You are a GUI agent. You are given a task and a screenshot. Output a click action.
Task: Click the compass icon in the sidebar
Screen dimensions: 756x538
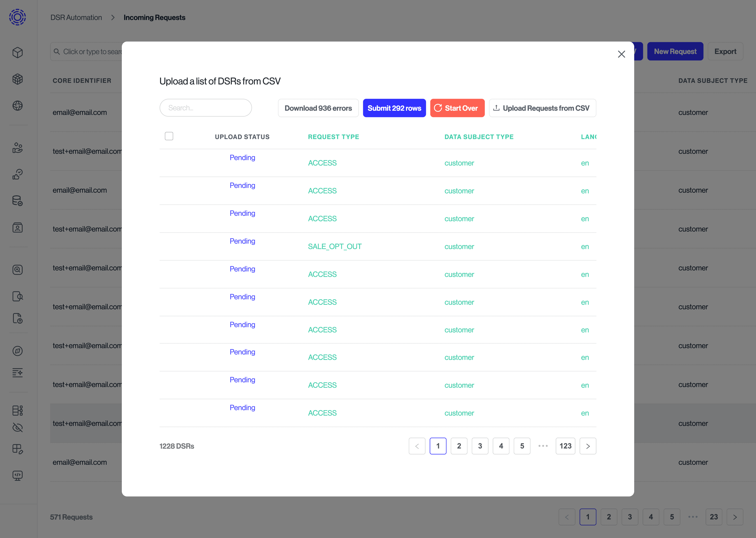[18, 351]
